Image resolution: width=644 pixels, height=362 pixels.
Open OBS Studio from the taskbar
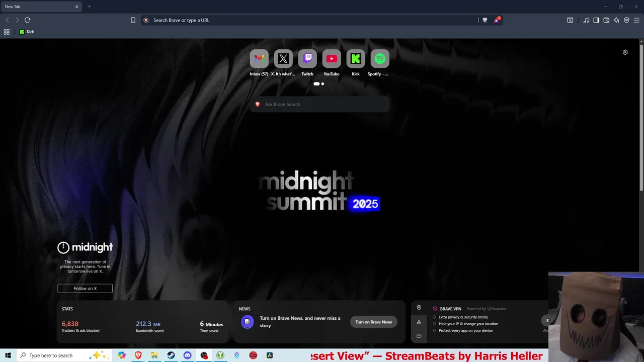point(204,355)
